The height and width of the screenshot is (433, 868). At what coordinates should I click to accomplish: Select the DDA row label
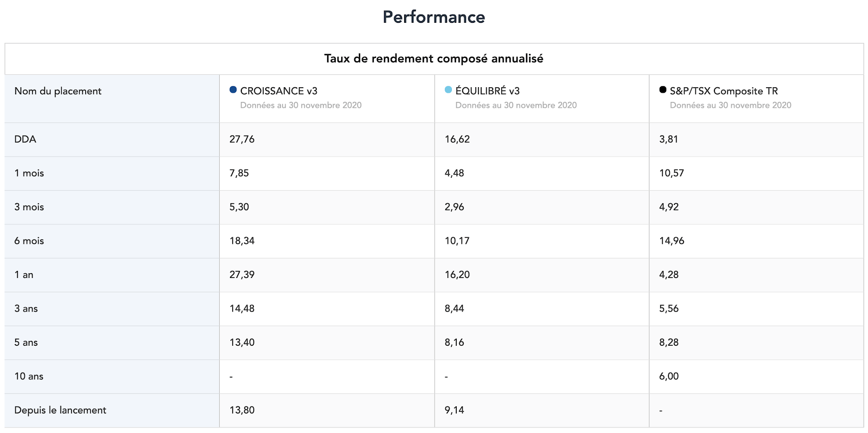point(25,139)
